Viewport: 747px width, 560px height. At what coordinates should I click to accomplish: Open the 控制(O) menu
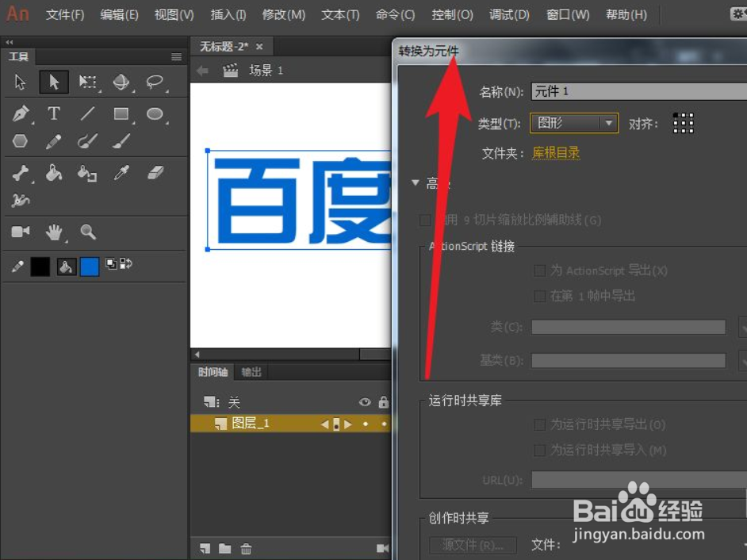pos(452,15)
